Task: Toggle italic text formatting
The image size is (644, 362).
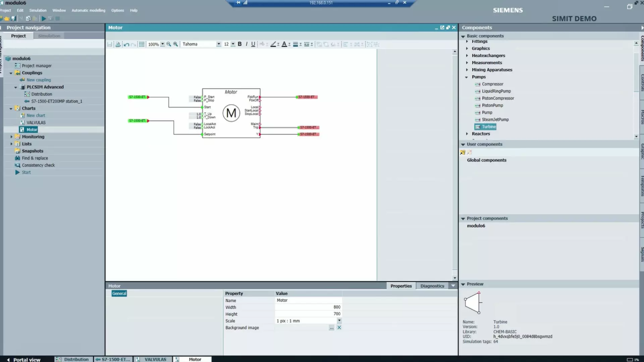Action: 246,44
